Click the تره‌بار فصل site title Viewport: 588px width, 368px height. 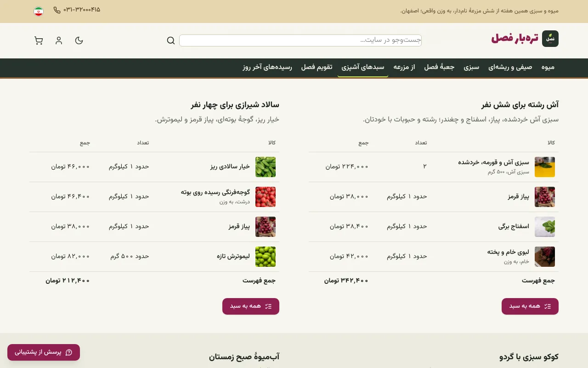tap(515, 39)
